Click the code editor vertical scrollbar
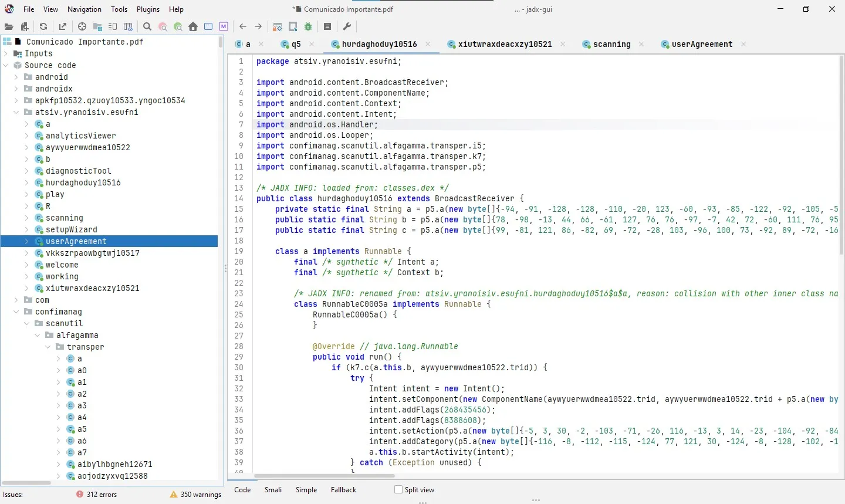 841,155
